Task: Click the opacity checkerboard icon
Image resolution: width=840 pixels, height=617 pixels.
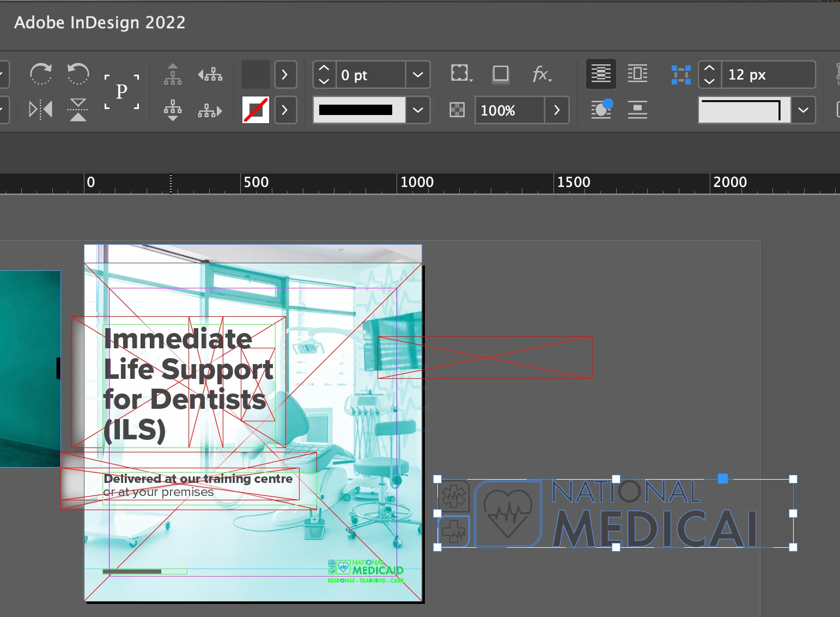Action: (x=457, y=110)
